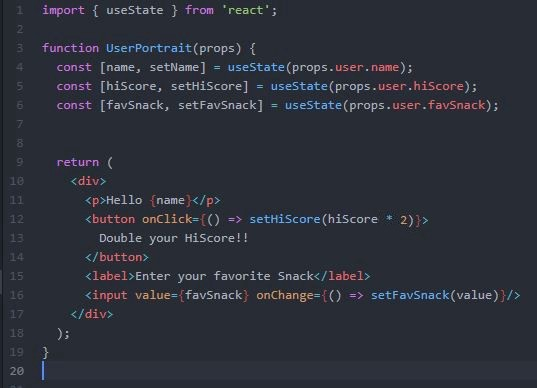Click the closing </div> tag

point(92,314)
